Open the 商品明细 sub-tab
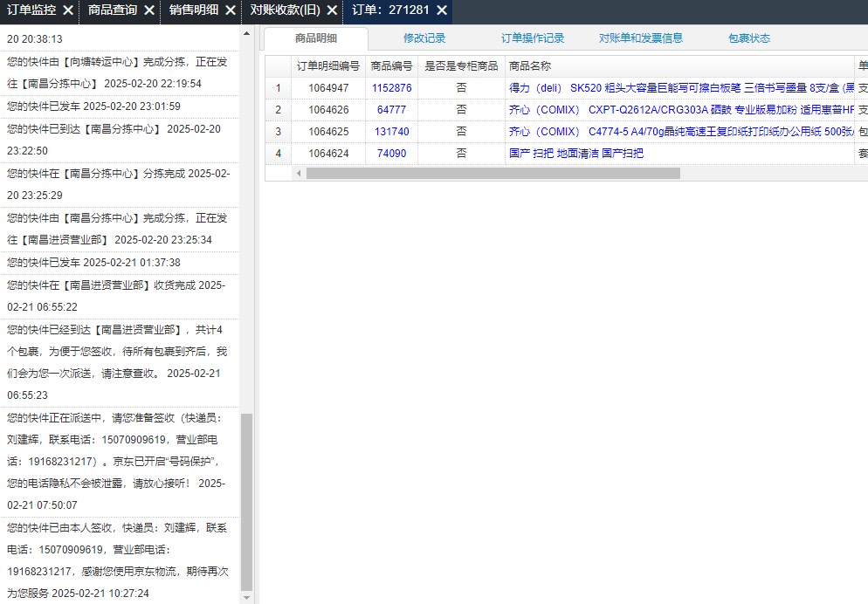 [315, 38]
